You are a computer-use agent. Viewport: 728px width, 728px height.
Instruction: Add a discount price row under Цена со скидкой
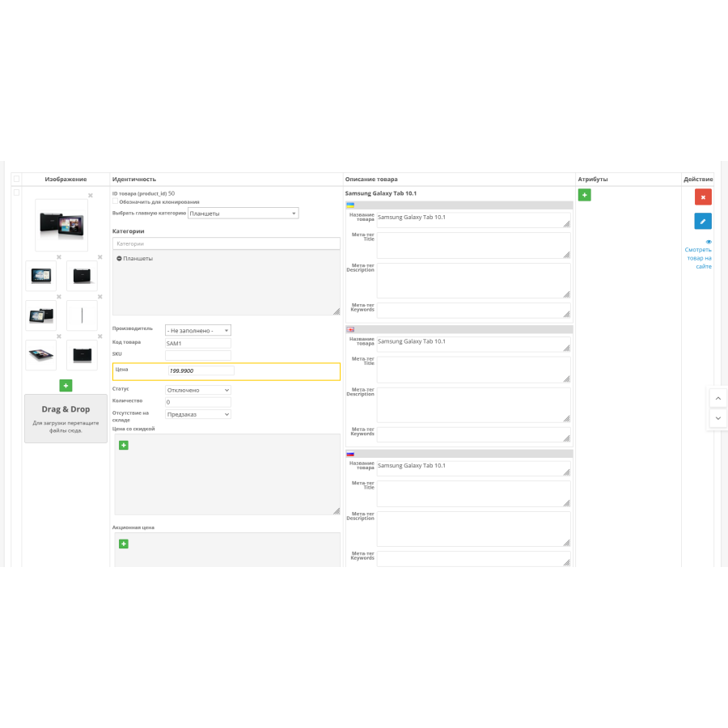click(124, 445)
